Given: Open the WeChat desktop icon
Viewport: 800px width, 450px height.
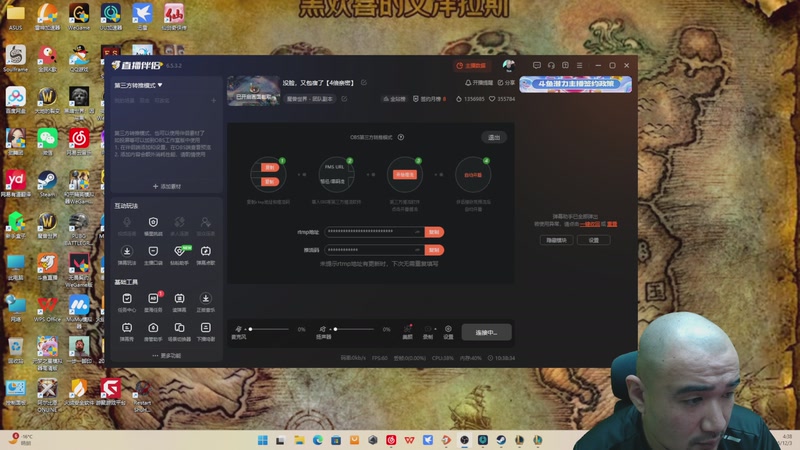Looking at the screenshot, I should pyautogui.click(x=47, y=141).
